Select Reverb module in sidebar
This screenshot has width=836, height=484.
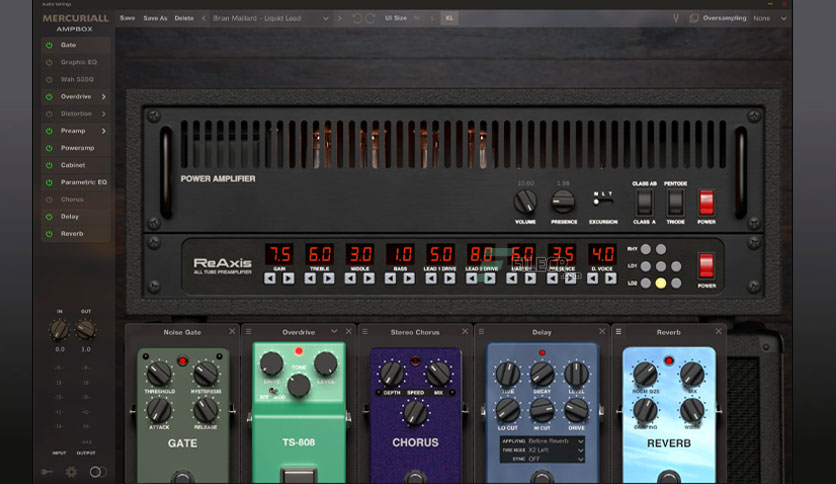72,233
